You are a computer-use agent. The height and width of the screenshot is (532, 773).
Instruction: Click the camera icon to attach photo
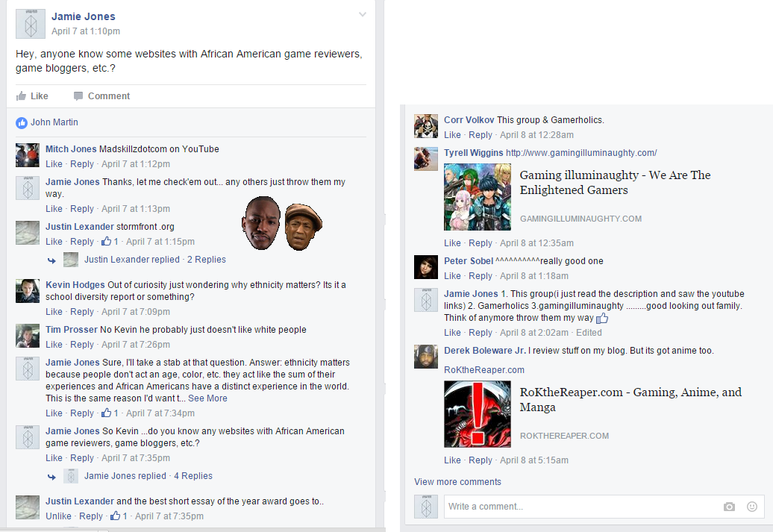pyautogui.click(x=729, y=507)
